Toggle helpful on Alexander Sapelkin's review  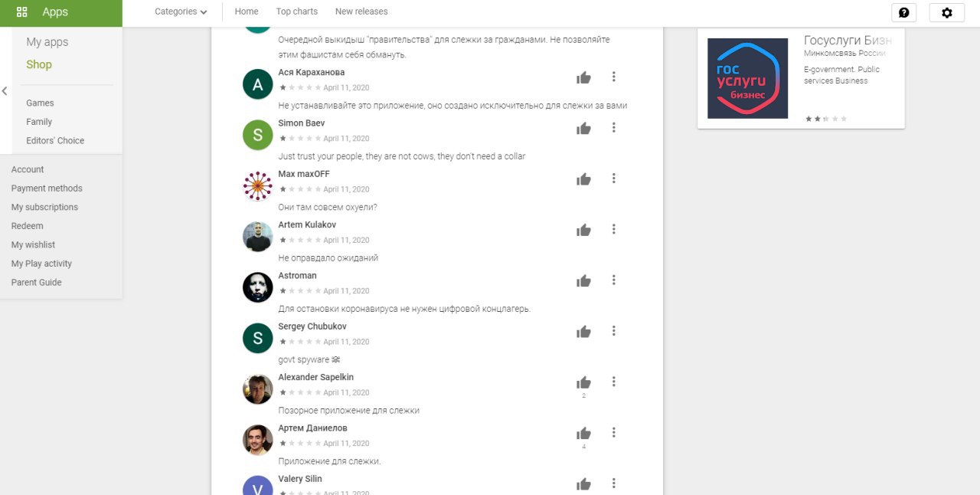point(583,382)
